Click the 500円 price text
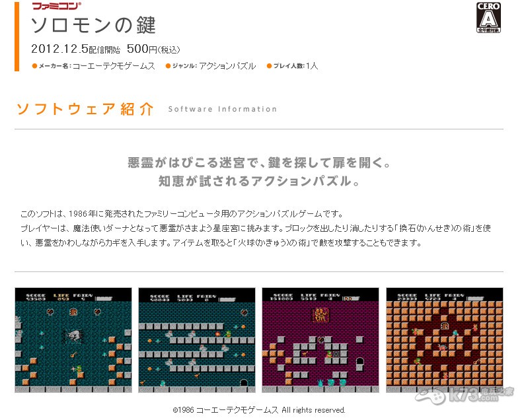Image resolution: width=526 pixels, height=420 pixels. (x=142, y=49)
